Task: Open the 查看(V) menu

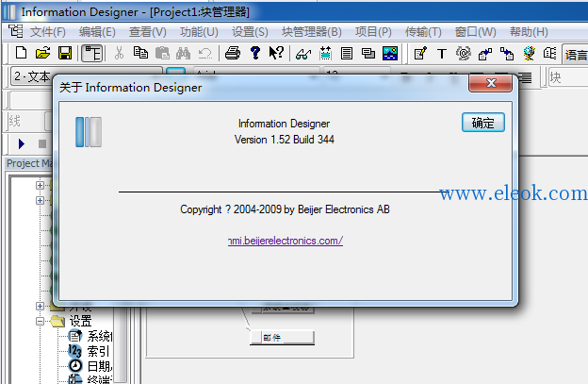Action: click(x=148, y=32)
